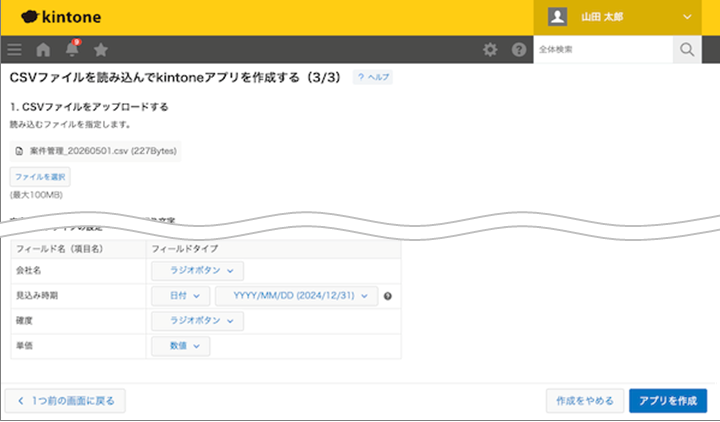Open the notifications bell icon
Image resolution: width=720 pixels, height=422 pixels.
point(72,49)
